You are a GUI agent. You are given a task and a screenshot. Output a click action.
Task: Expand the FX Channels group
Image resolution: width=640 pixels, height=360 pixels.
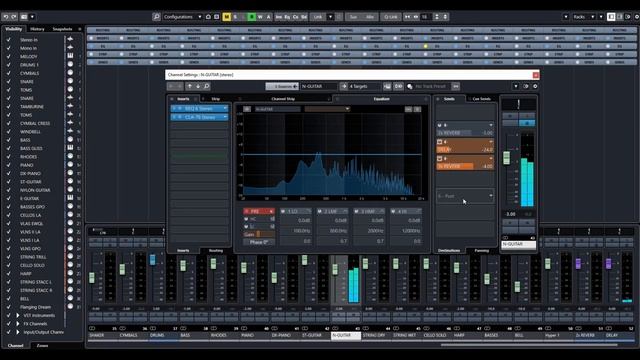click(x=18, y=324)
